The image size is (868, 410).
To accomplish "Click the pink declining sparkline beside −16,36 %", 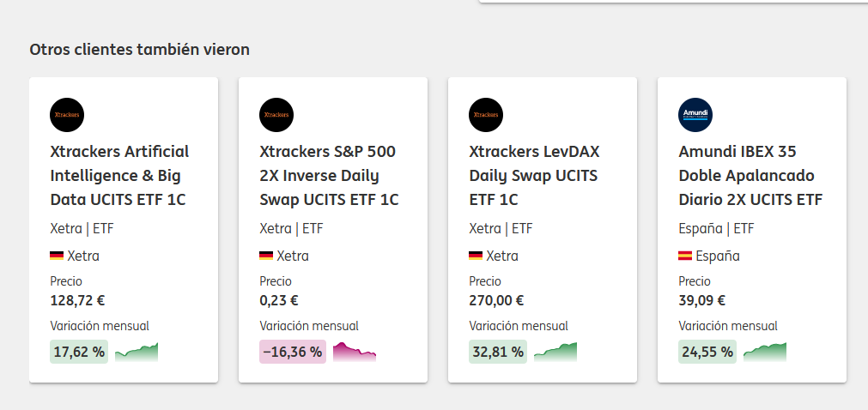I will click(x=355, y=352).
